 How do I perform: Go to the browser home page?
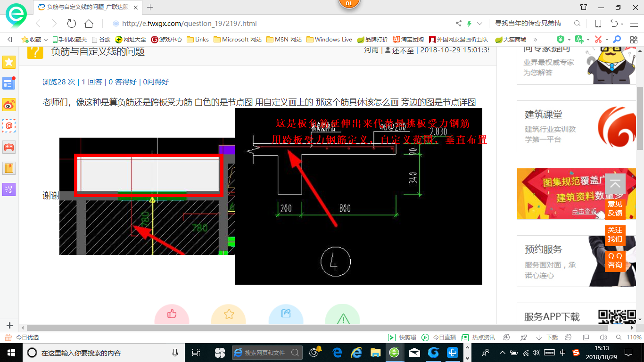[x=89, y=24]
